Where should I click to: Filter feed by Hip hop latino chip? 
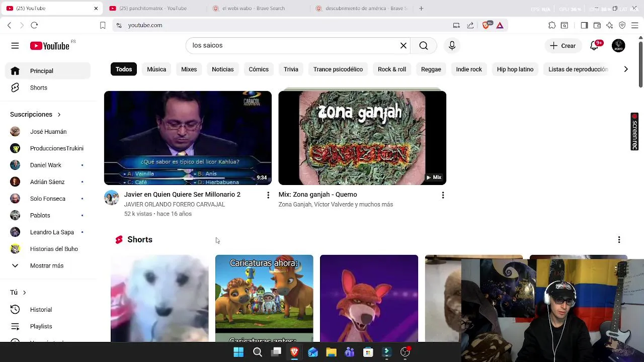click(515, 69)
